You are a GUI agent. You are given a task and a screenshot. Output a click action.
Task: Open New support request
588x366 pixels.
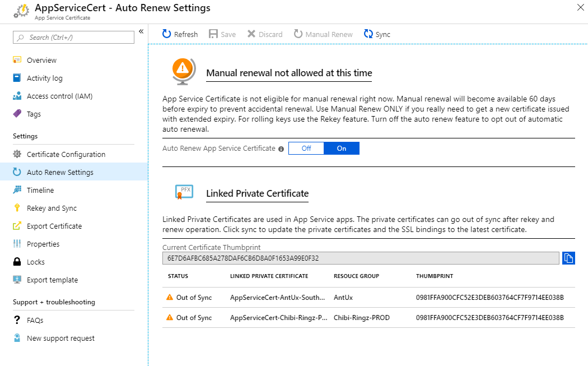tap(60, 338)
